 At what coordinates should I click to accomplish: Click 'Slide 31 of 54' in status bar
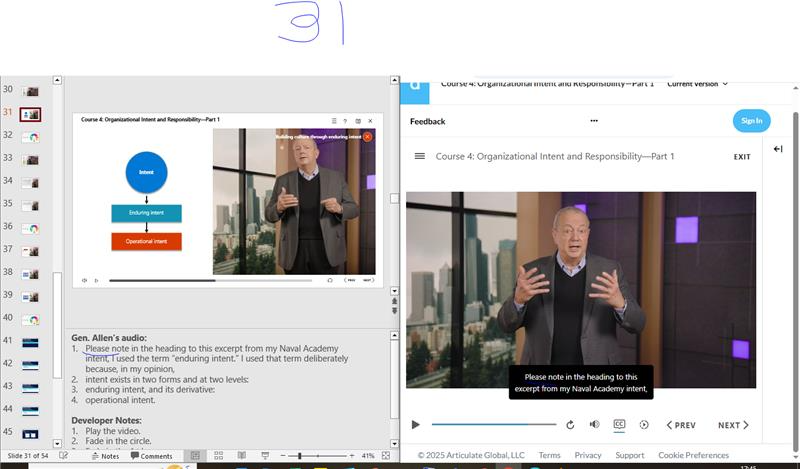tap(28, 456)
